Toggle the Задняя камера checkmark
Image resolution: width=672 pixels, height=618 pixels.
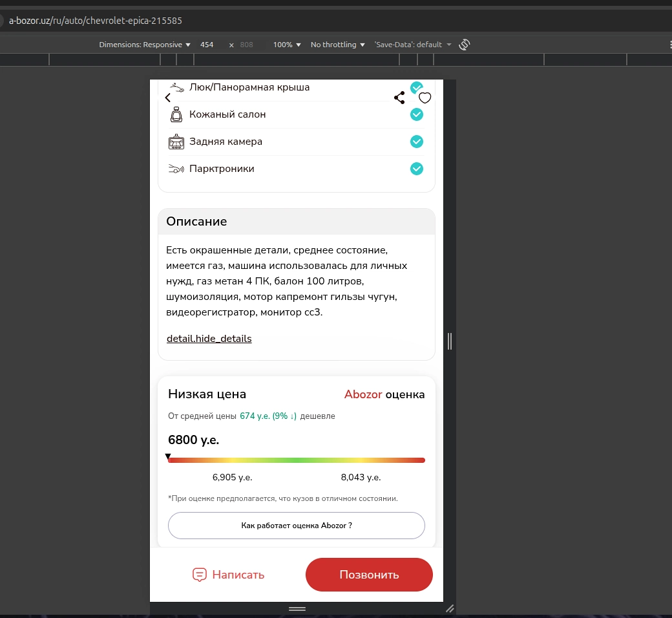coord(417,142)
